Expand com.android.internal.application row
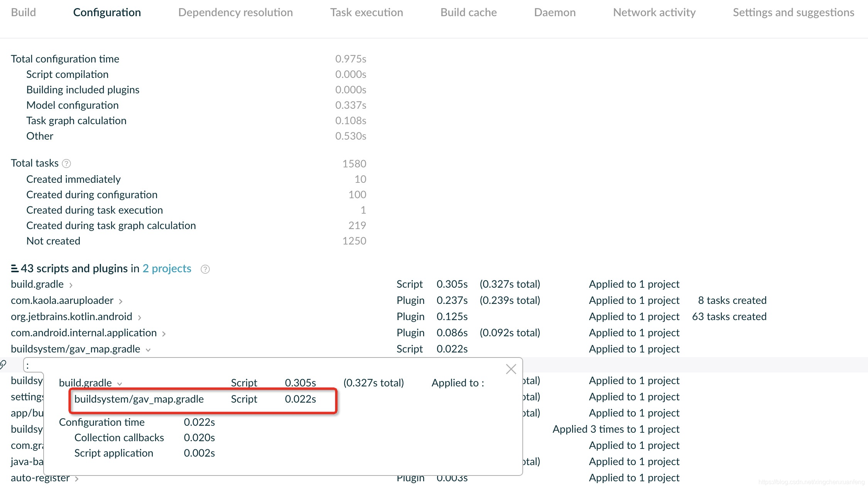Image resolution: width=868 pixels, height=489 pixels. [164, 334]
